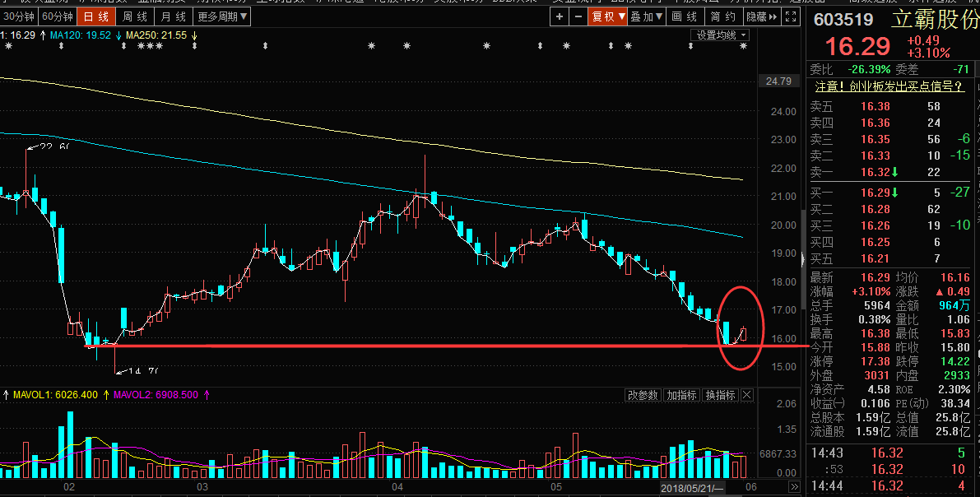Expand the 叠加 overlay dropdown

tap(647, 16)
